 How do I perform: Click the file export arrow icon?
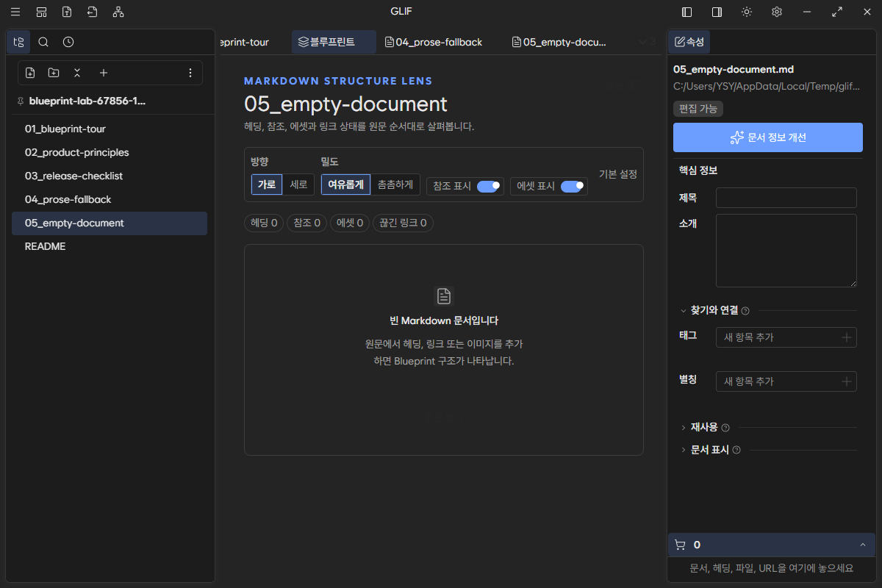point(92,12)
